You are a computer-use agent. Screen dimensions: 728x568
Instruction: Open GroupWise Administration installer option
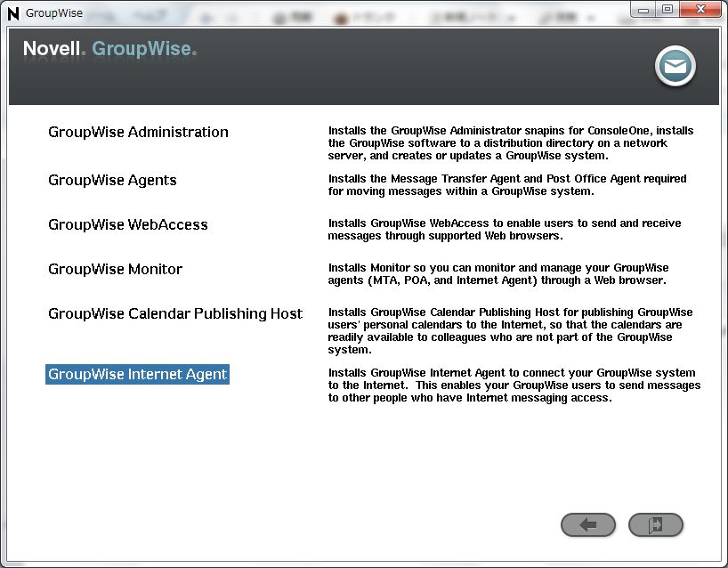pos(138,133)
